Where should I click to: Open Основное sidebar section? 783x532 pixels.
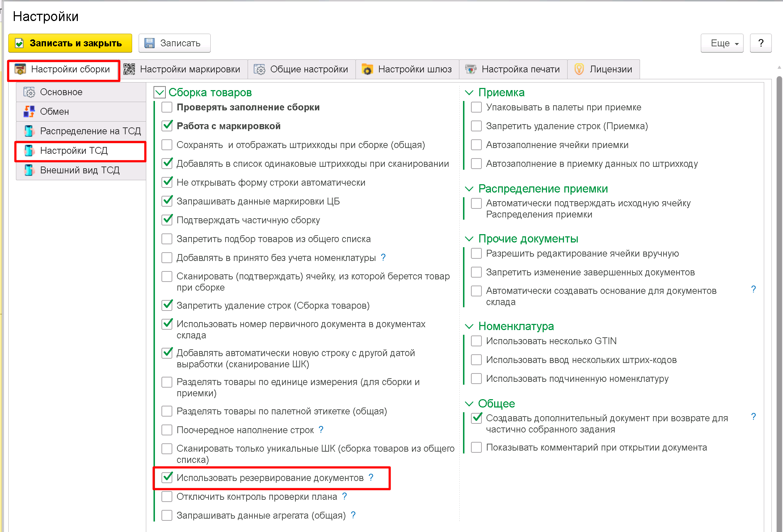(81, 92)
